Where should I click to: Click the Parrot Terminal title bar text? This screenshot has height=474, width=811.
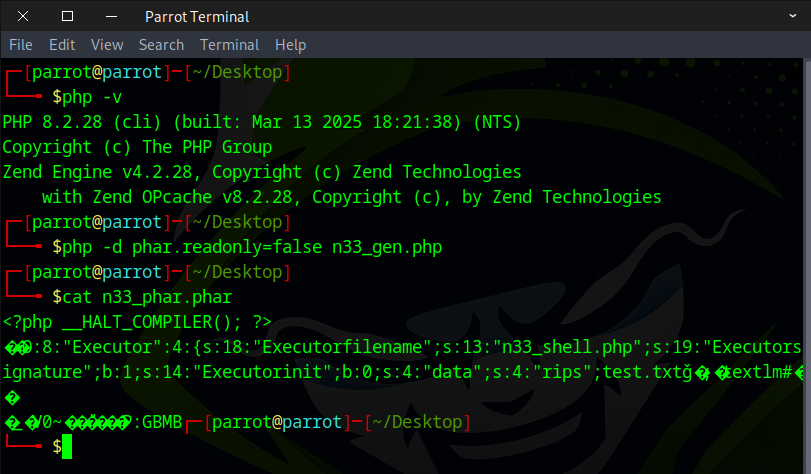coord(197,16)
